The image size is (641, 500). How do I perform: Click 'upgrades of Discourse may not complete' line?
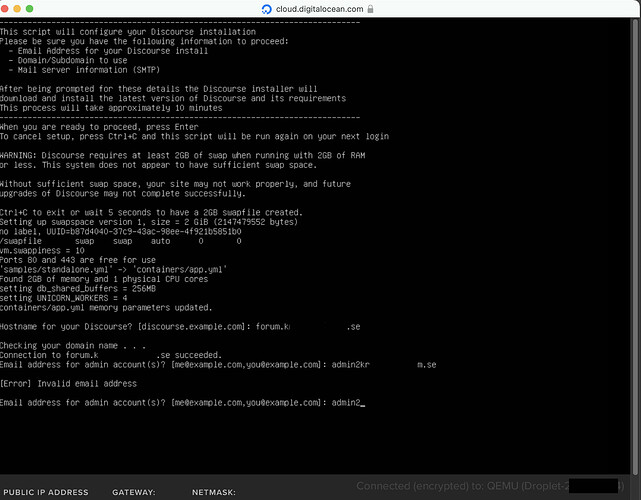[123, 193]
